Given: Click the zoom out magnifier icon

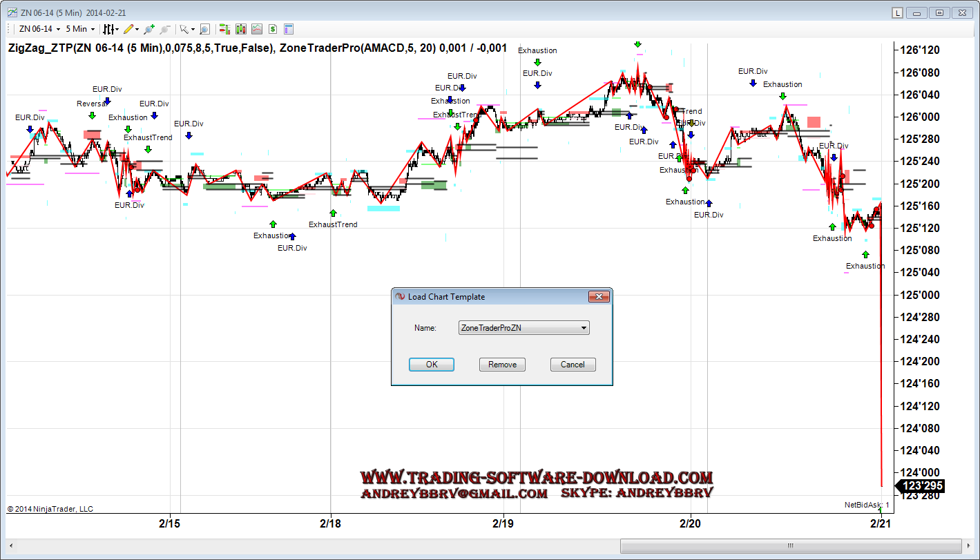Looking at the screenshot, I should tap(164, 29).
